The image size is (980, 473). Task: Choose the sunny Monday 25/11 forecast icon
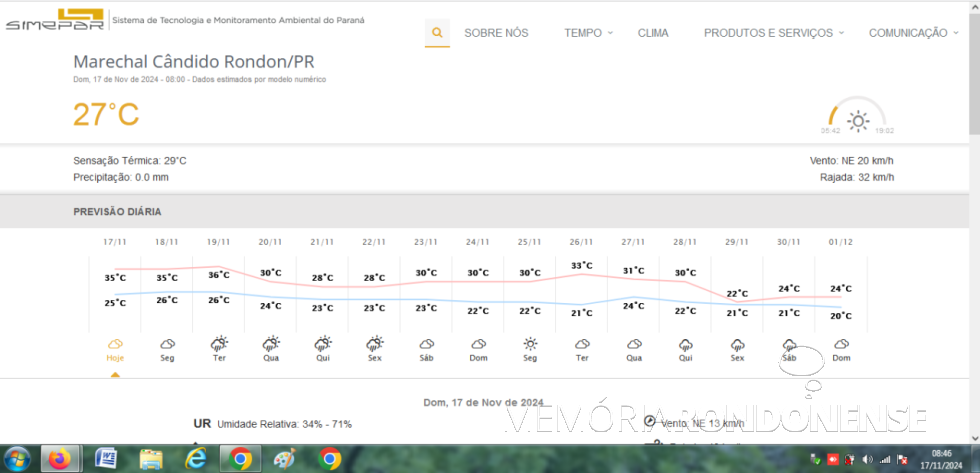pos(530,344)
